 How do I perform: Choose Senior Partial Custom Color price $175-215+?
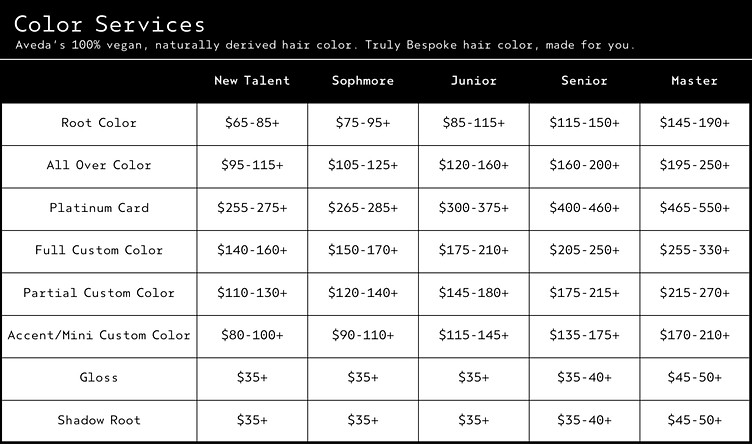coord(584,293)
